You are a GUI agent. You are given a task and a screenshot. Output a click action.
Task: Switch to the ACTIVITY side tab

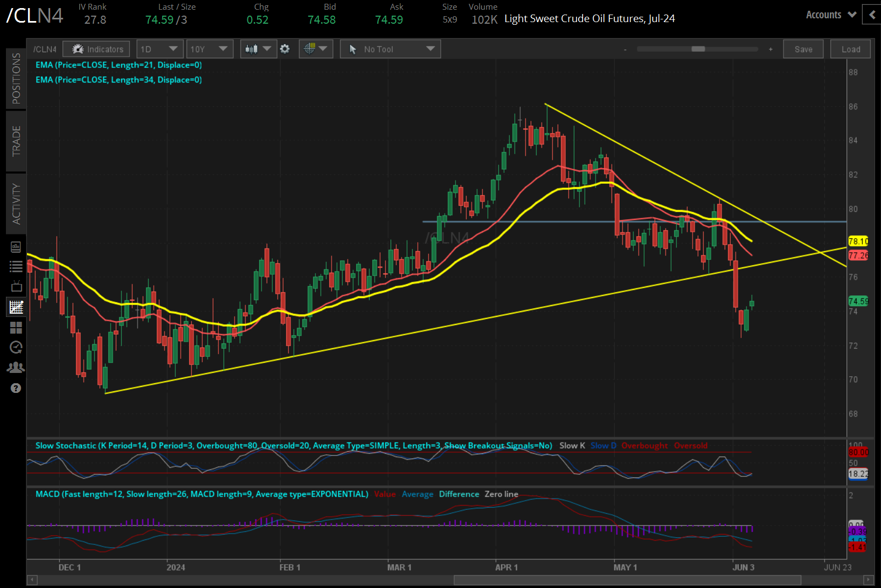(x=16, y=204)
